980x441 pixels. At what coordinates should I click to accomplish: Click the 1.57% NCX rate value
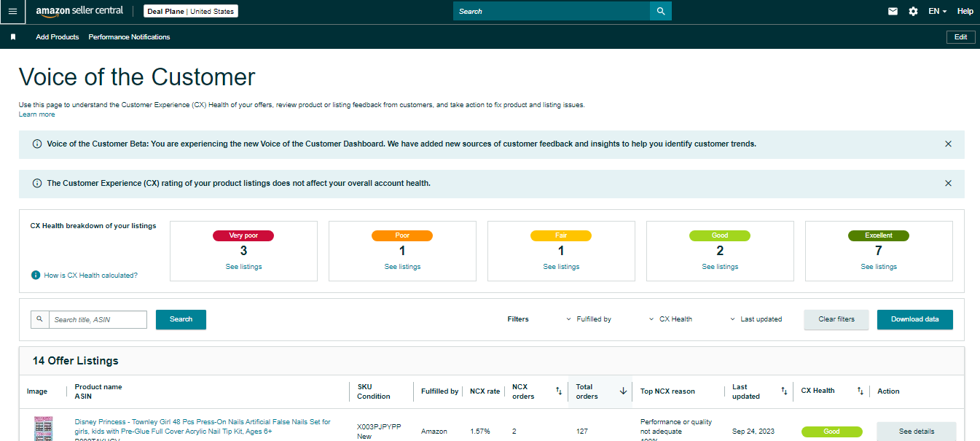480,432
